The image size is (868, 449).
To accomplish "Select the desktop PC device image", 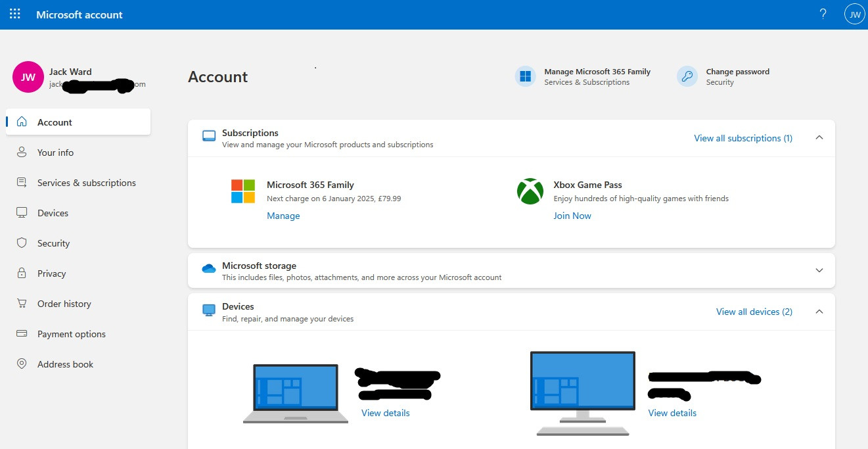I will [583, 393].
